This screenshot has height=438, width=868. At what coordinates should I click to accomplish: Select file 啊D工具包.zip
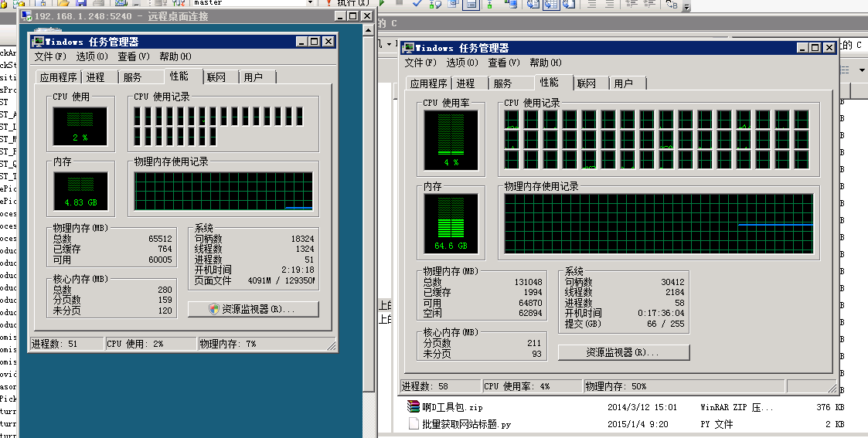(452, 408)
